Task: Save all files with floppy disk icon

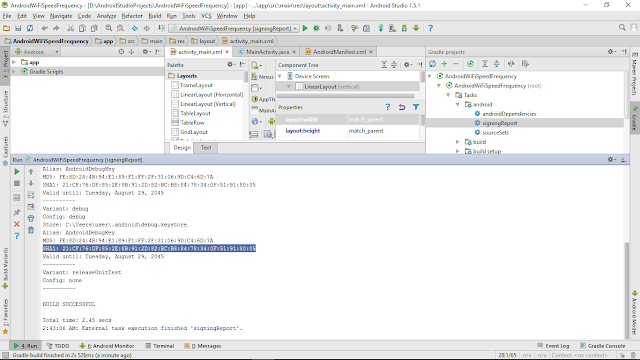Action: (x=18, y=28)
